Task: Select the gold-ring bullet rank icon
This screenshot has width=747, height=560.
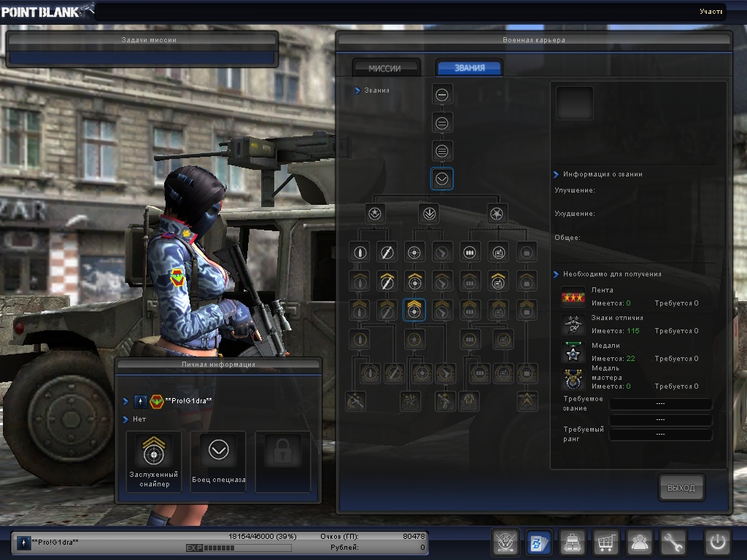Action: tap(360, 340)
